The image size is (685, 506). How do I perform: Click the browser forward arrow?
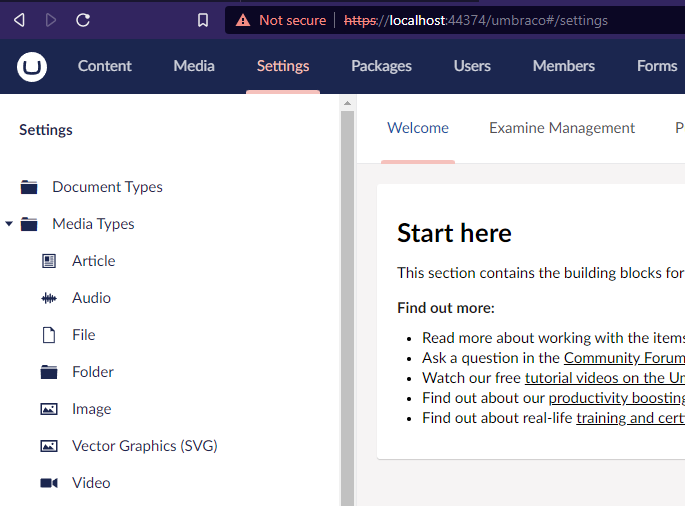tap(51, 20)
